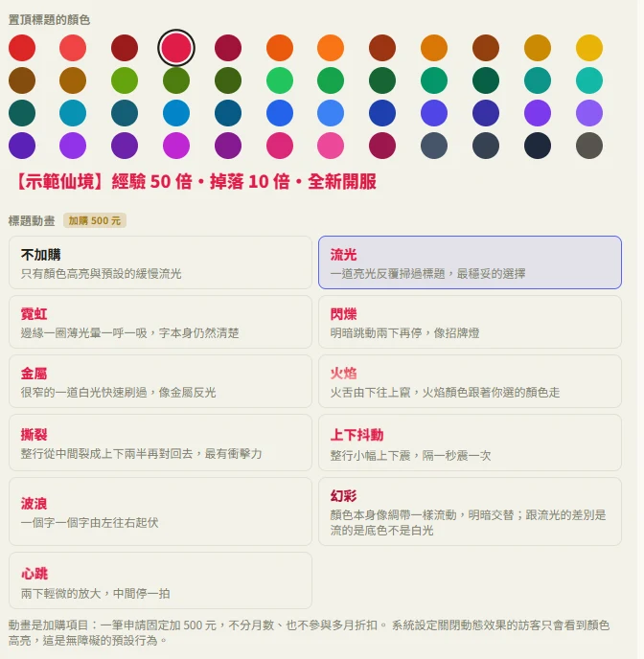Select the indigo swatch, ninth in third row
644x659 pixels.
(434, 113)
